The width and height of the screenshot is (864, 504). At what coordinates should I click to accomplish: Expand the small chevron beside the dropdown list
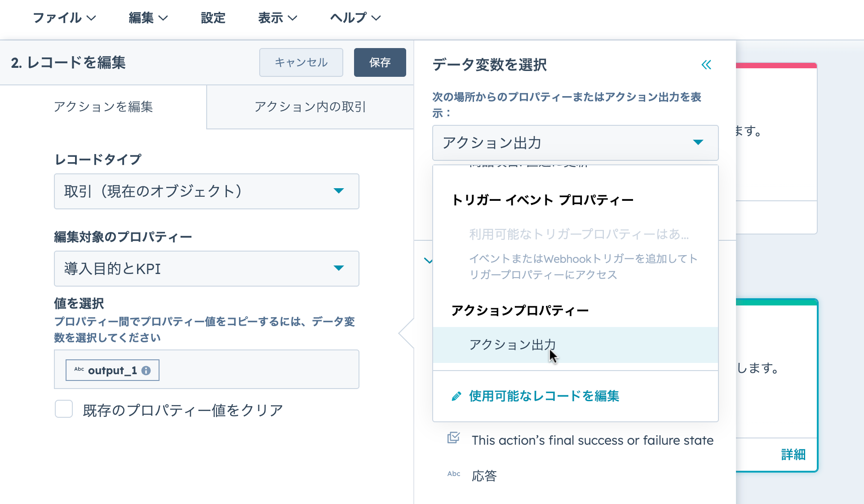(x=428, y=261)
